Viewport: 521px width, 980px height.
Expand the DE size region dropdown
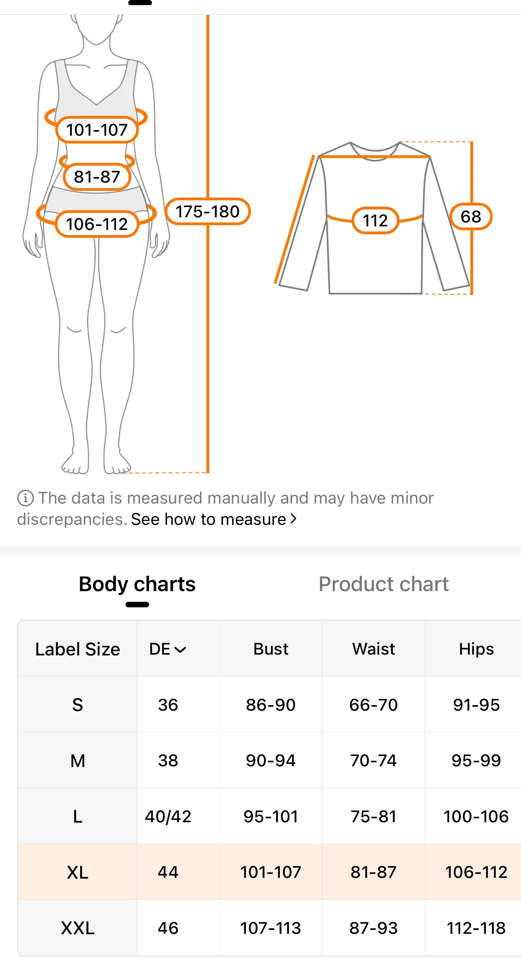click(168, 649)
